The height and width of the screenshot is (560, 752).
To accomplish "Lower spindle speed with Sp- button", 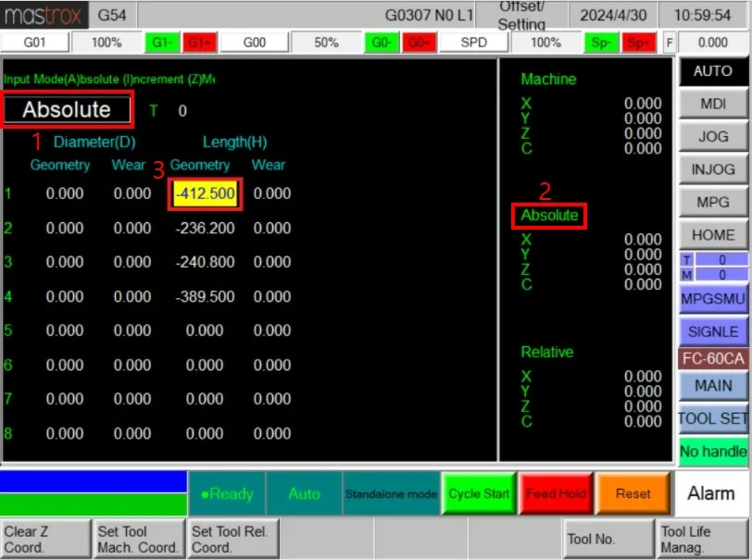I will (x=601, y=43).
